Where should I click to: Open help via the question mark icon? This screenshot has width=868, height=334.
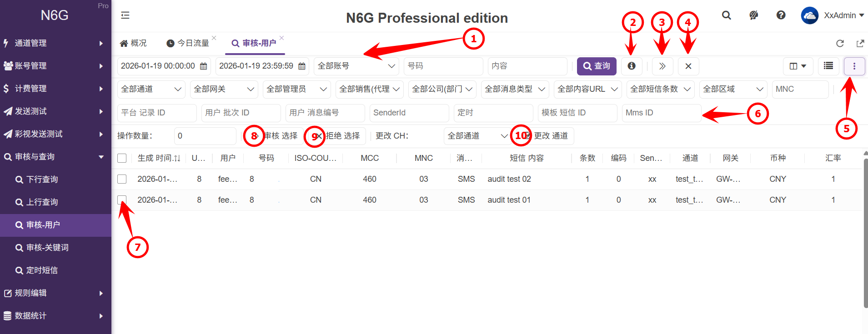pos(781,15)
